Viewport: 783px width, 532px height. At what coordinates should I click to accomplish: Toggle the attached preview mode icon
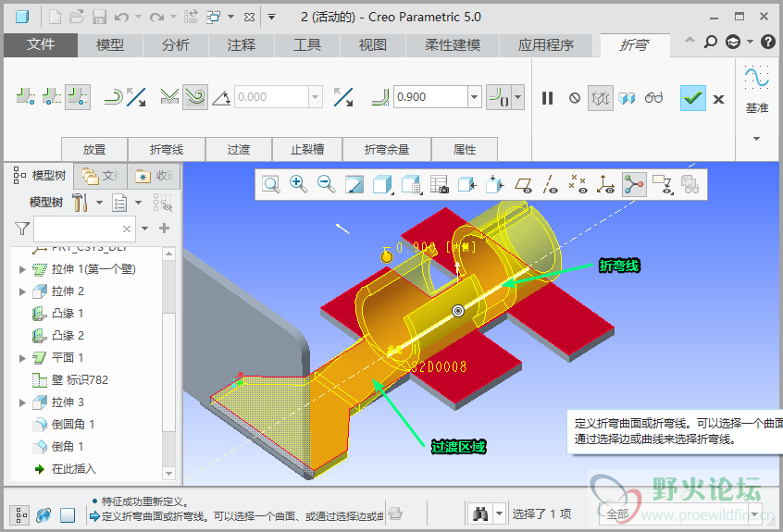[627, 98]
